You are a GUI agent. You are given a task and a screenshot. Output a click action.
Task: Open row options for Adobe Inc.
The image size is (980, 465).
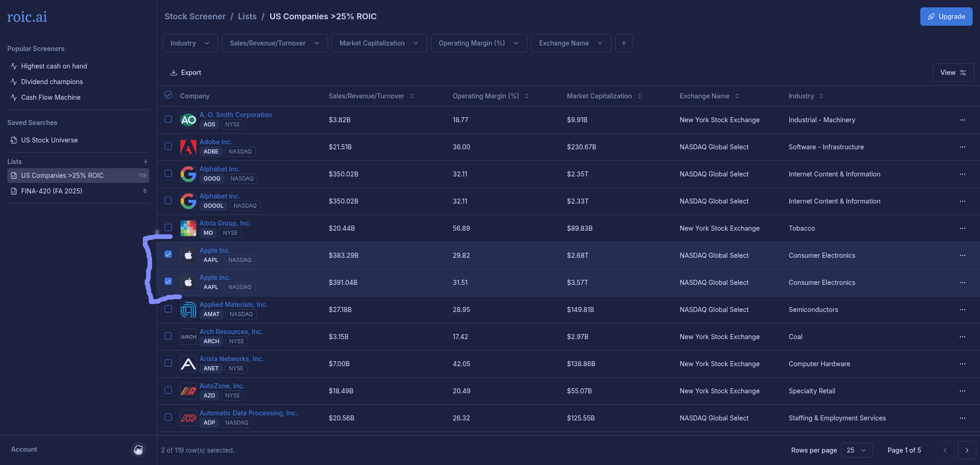962,147
